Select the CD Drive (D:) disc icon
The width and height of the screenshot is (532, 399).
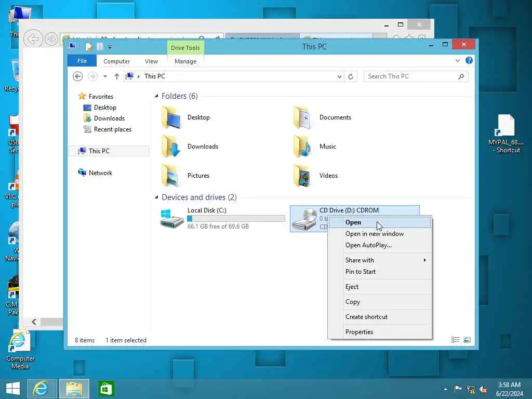[304, 219]
